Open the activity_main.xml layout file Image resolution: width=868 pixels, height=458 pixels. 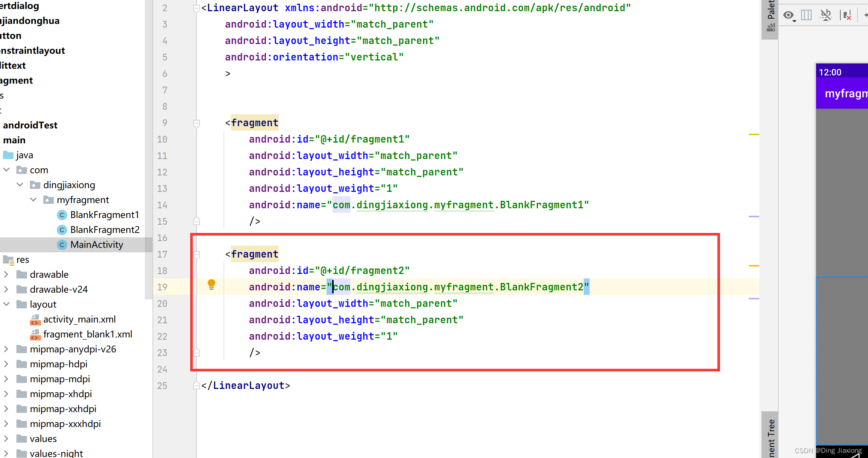79,319
